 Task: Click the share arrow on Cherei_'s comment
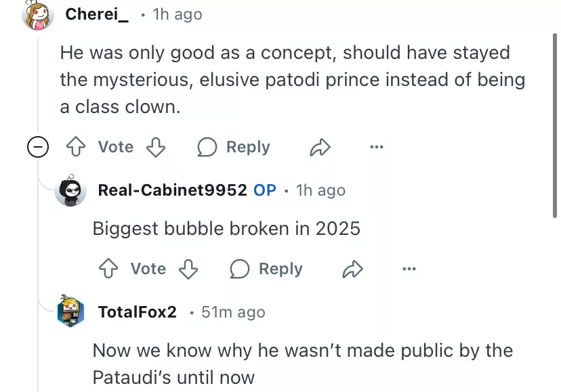(320, 147)
